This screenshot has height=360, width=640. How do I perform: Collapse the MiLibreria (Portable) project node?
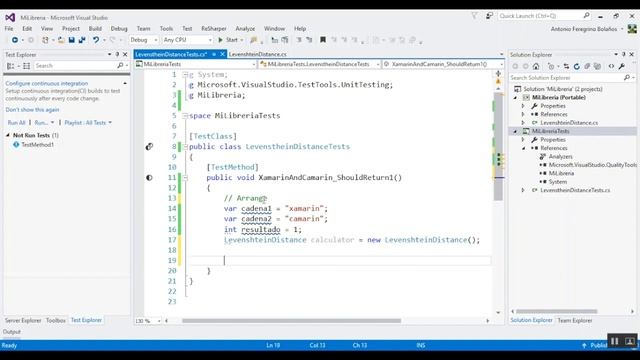click(515, 98)
